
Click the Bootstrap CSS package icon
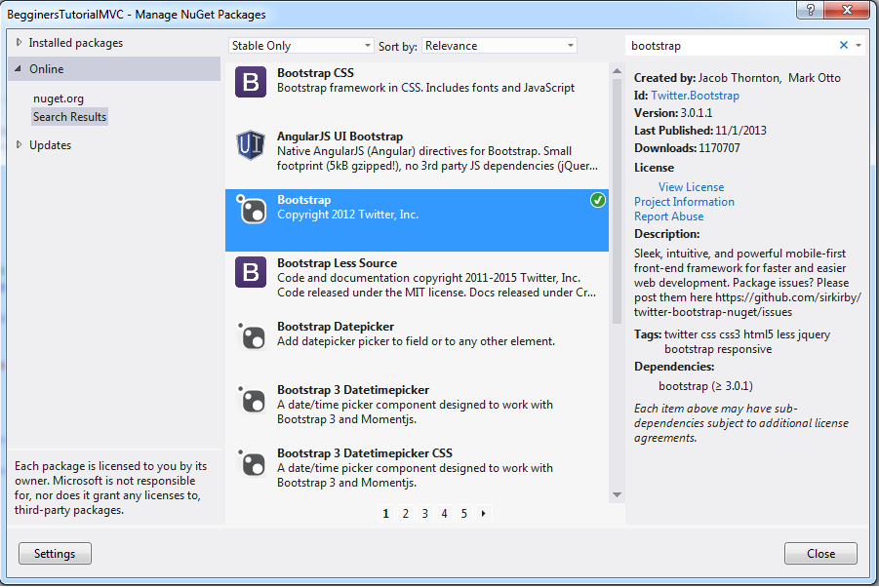click(x=251, y=82)
